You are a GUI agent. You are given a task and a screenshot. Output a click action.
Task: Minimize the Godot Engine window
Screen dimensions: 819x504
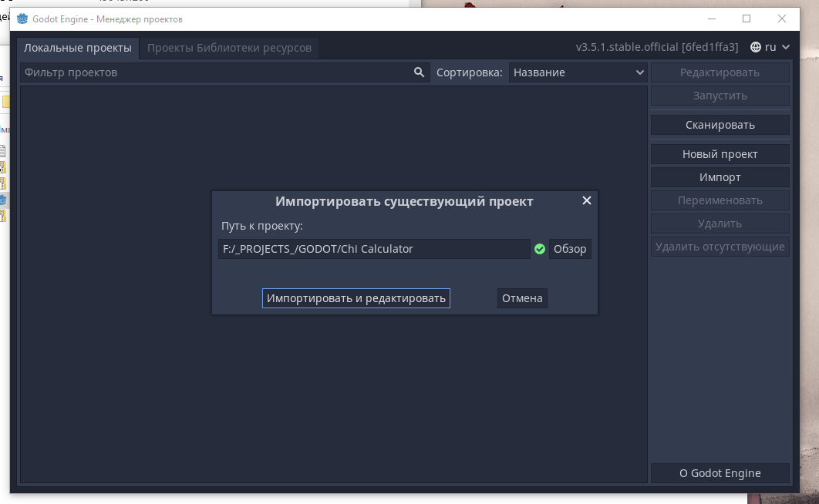tap(711, 18)
